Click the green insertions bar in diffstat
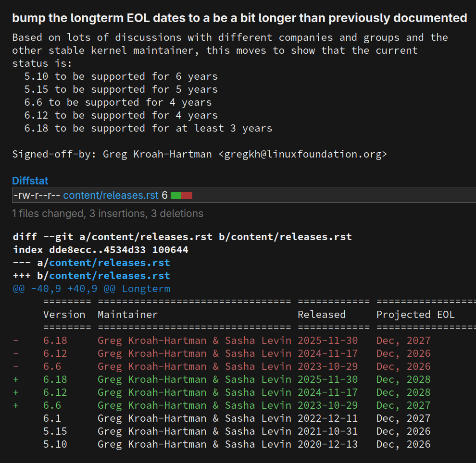The height and width of the screenshot is (463, 476). [x=176, y=195]
